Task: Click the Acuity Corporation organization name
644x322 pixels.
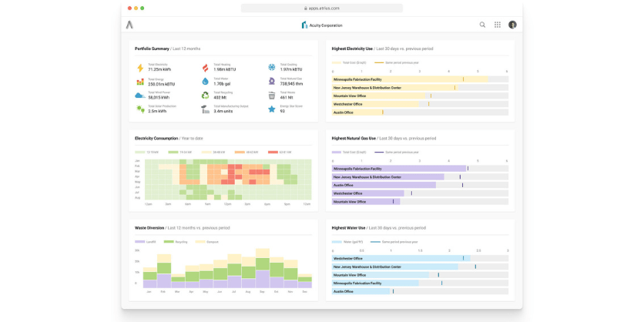Action: click(326, 25)
